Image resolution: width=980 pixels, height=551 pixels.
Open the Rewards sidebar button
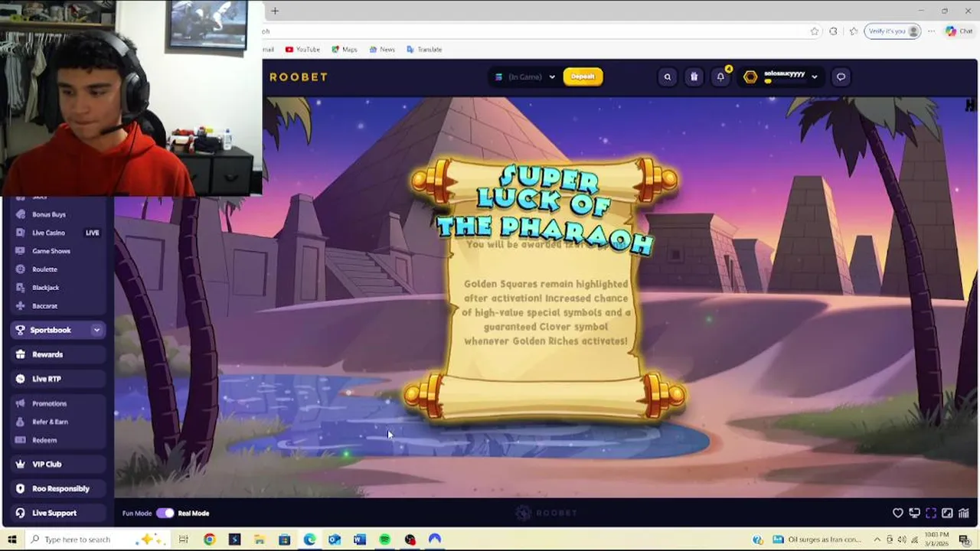pyautogui.click(x=58, y=354)
